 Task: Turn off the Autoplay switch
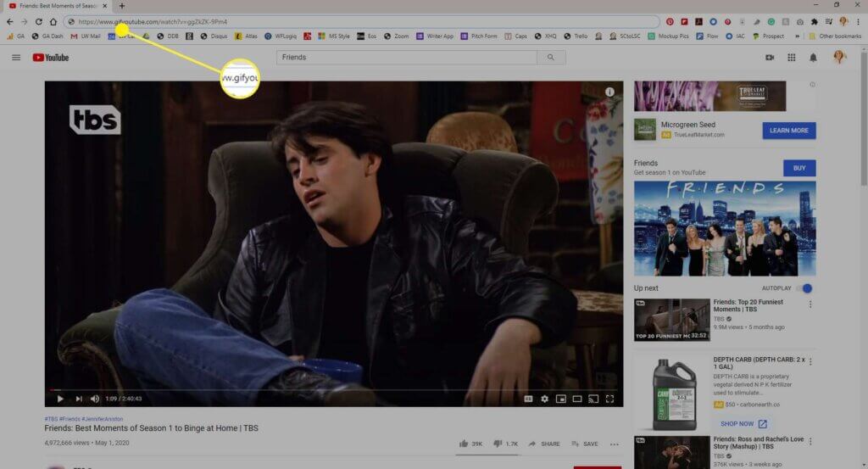804,288
